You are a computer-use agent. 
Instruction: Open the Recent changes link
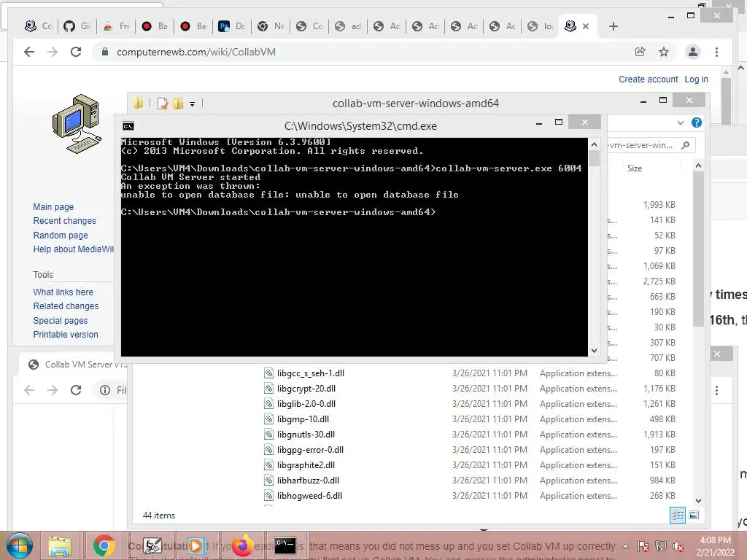coord(64,220)
